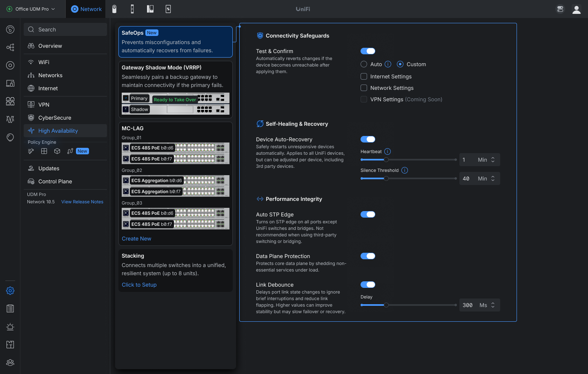
Task: Click Create New MC-LAG link
Action: point(136,238)
